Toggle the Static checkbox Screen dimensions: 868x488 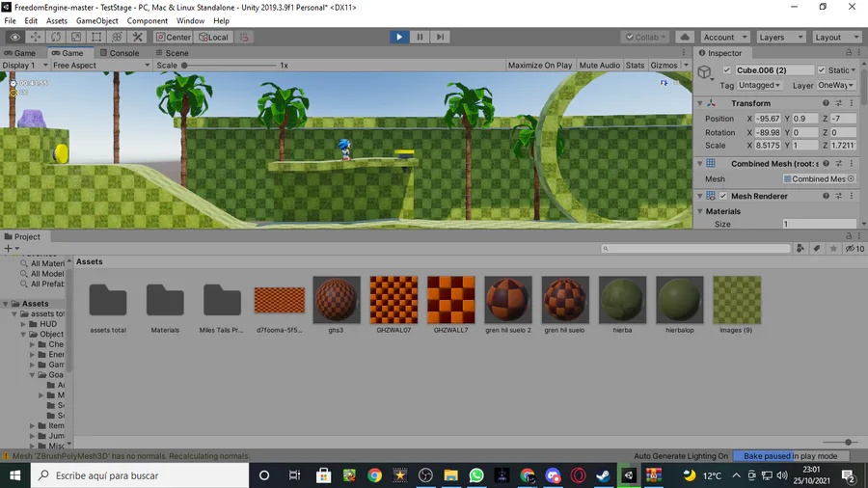pyautogui.click(x=822, y=70)
